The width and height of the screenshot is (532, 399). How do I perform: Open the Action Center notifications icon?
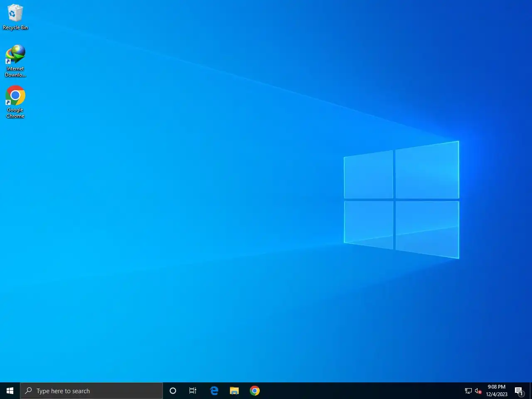(x=519, y=391)
